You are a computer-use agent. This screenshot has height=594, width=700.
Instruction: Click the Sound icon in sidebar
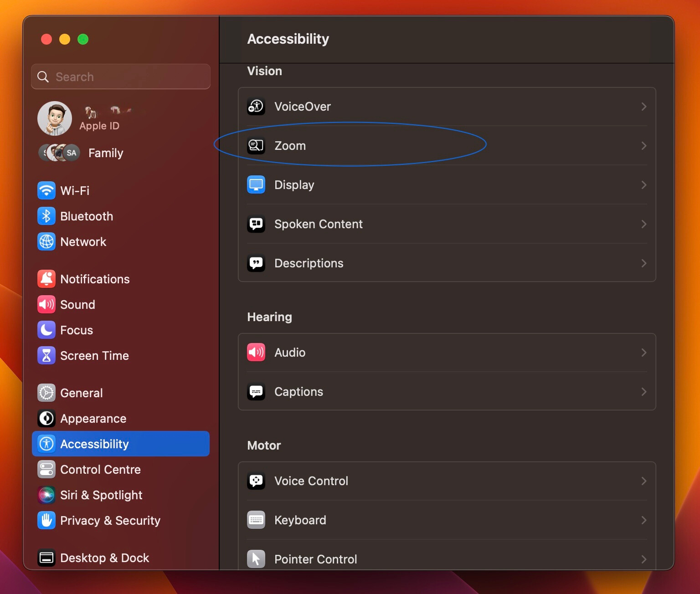click(x=46, y=304)
